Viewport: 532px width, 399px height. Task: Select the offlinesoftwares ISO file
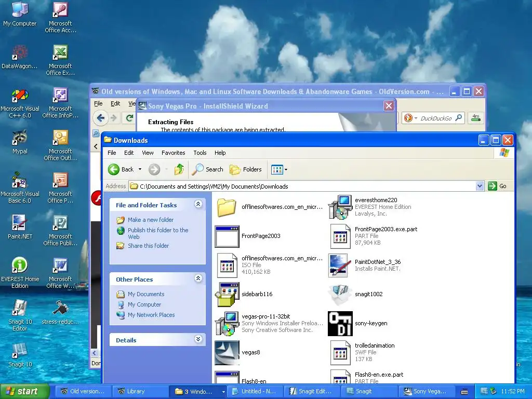point(269,265)
